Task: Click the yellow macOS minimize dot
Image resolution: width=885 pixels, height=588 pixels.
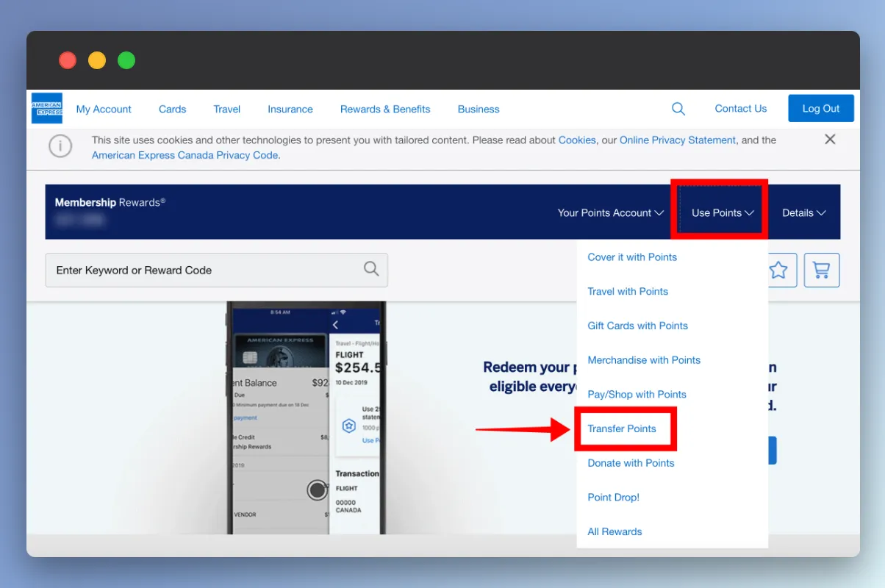Action: (x=97, y=60)
